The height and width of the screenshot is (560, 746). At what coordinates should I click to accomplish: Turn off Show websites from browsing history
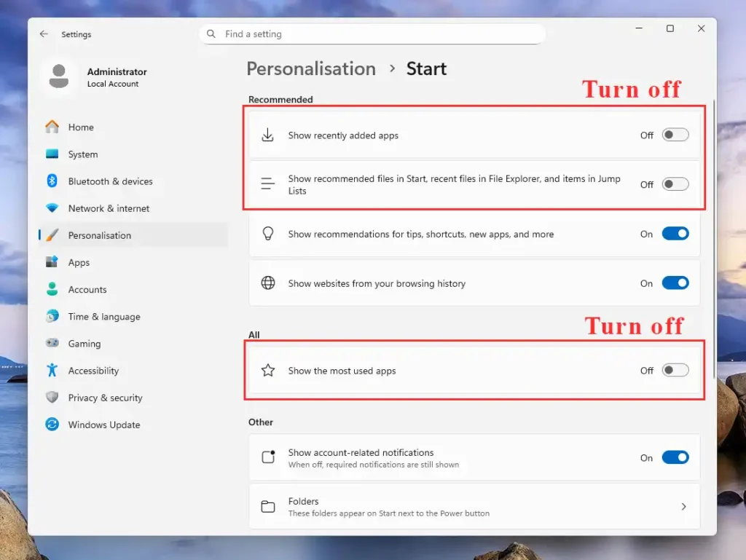pyautogui.click(x=675, y=283)
